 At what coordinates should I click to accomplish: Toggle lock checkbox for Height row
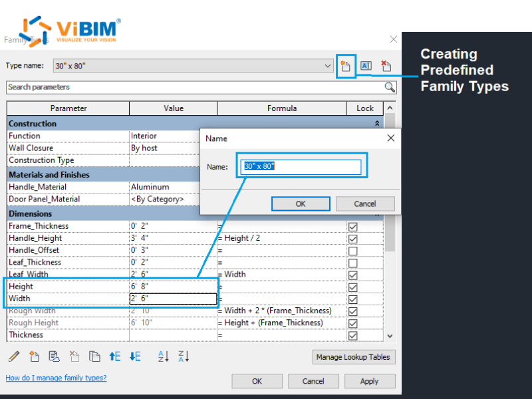click(353, 287)
